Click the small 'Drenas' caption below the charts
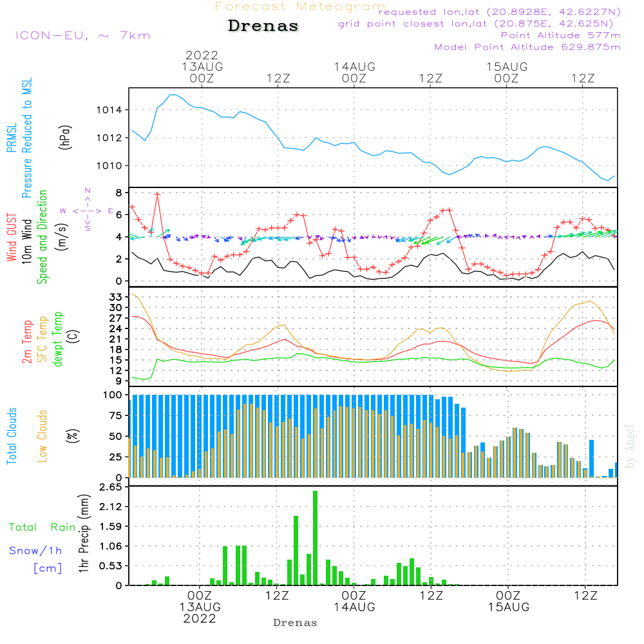The height and width of the screenshot is (644, 644). click(x=296, y=623)
